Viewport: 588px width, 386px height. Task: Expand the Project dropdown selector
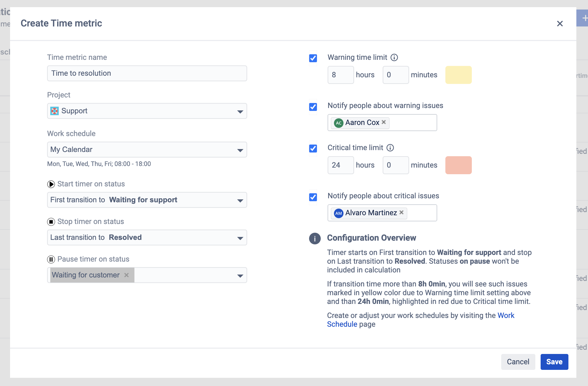tap(240, 111)
